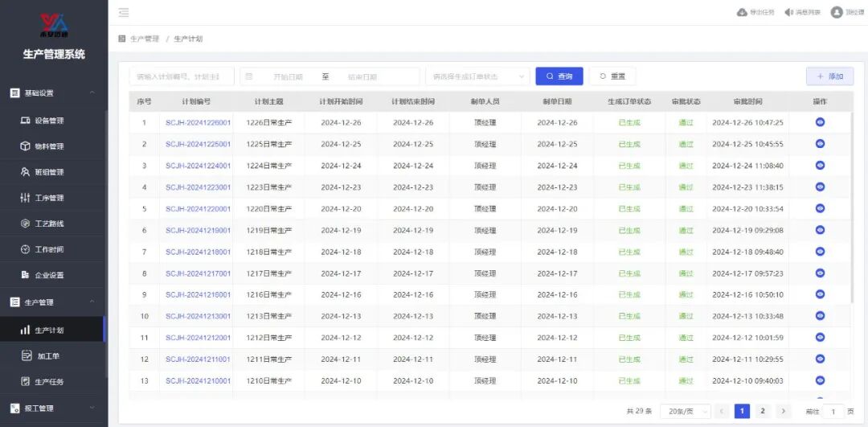Go to previous page arrow
This screenshot has height=427, width=868.
[x=721, y=411]
